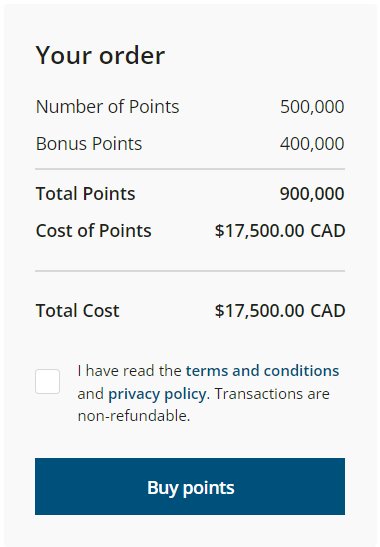Click the Your order heading
380x547 pixels.
(x=100, y=55)
